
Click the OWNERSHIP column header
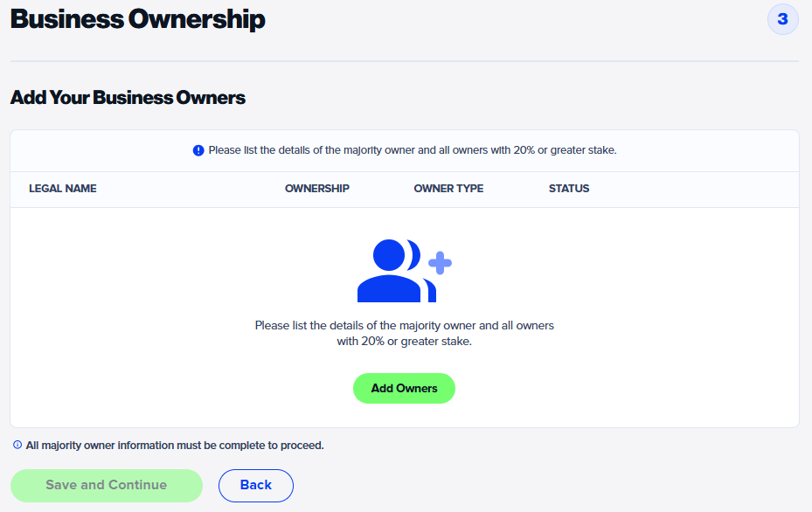point(316,189)
